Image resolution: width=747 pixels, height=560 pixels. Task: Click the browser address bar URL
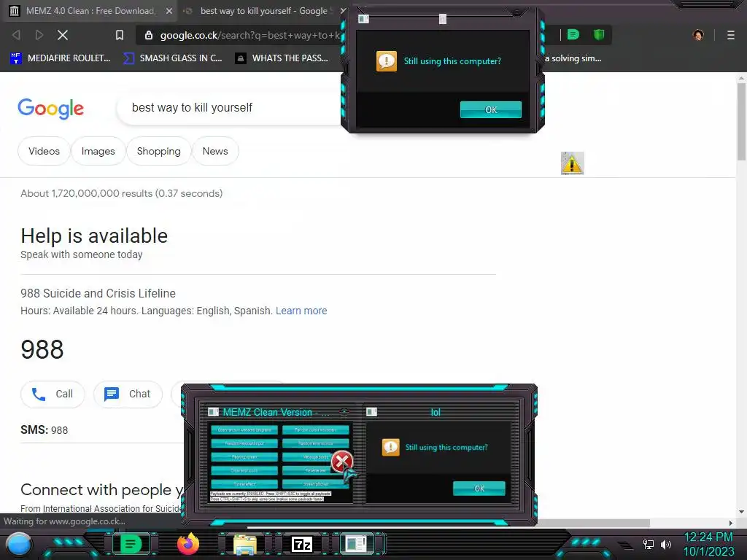pos(249,35)
